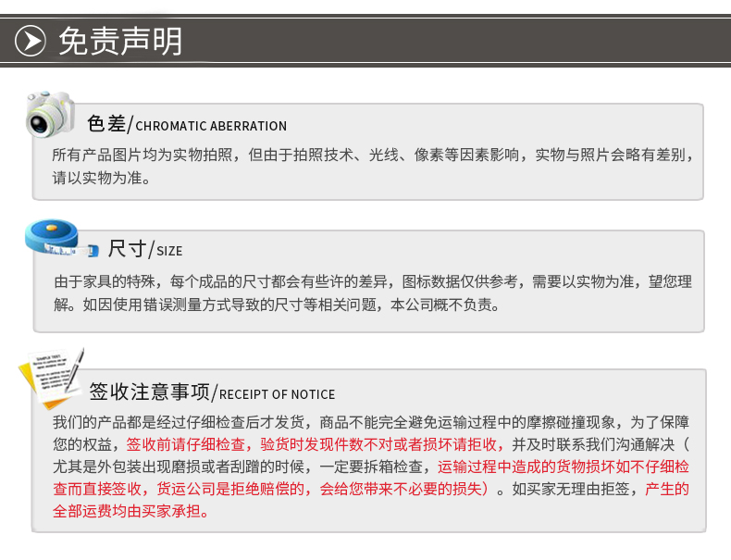731x560 pixels.
Task: Click the 色差 section heading
Action: pos(105,124)
